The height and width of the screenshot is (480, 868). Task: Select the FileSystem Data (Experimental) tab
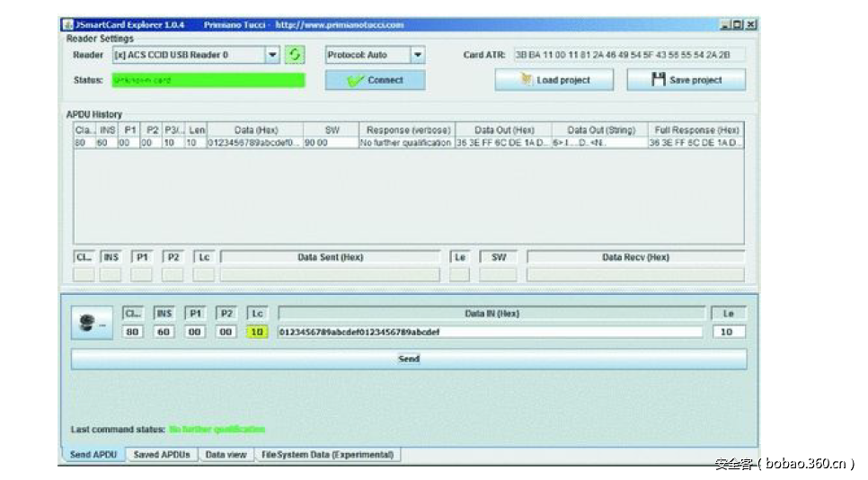pos(327,455)
